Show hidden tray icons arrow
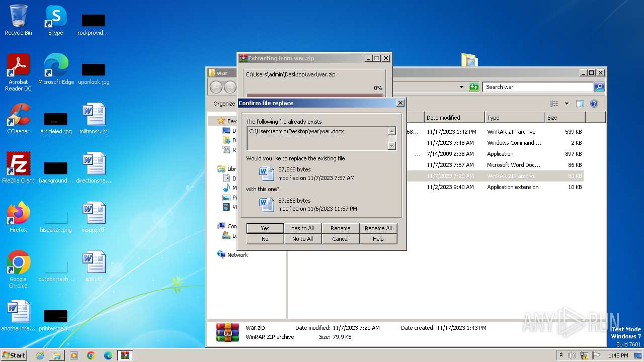644x362 pixels. point(561,355)
